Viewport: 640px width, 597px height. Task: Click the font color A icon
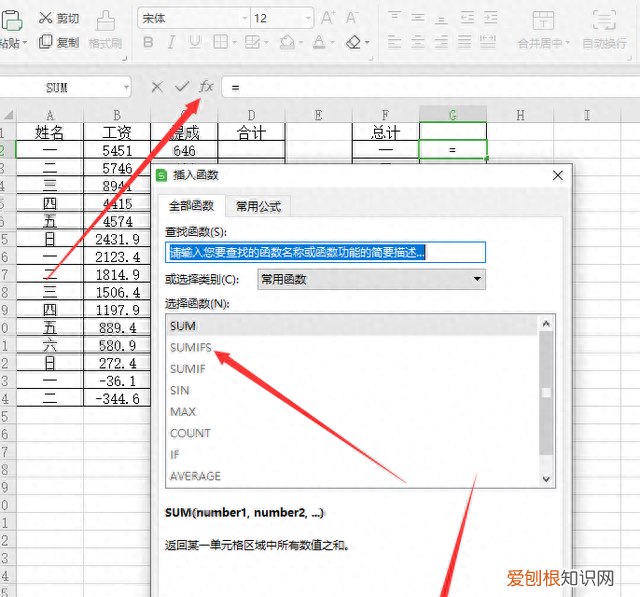(x=319, y=42)
